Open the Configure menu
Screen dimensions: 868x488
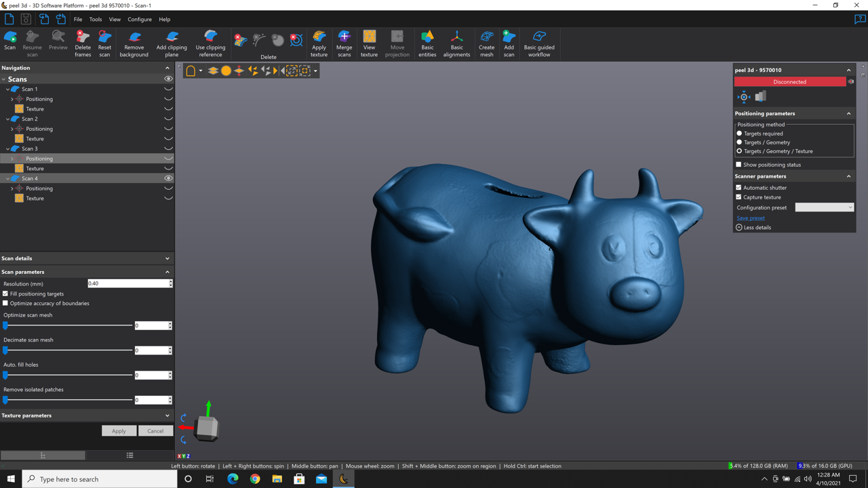140,20
